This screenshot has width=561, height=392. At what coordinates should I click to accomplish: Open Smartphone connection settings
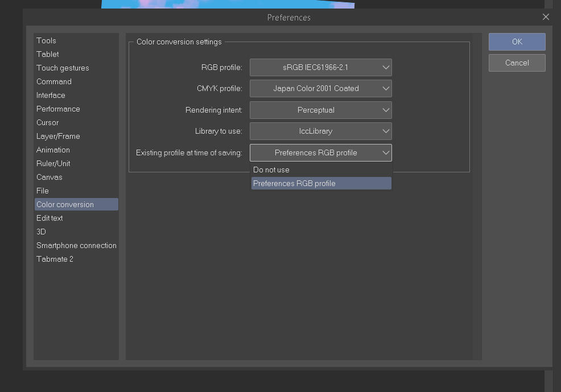(x=76, y=245)
